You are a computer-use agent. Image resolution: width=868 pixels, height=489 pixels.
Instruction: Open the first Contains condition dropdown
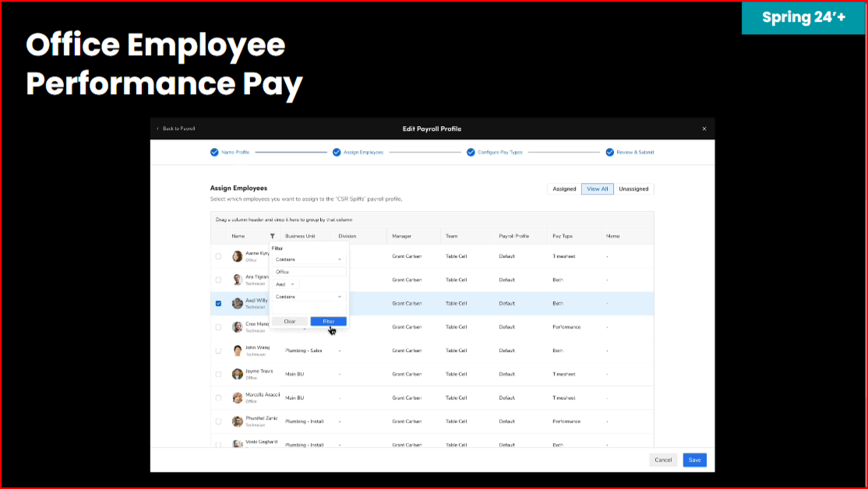[309, 259]
